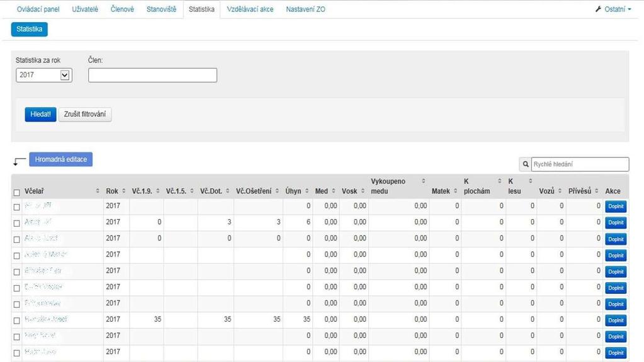Open Hromadná editace bulk edit

(x=61, y=159)
